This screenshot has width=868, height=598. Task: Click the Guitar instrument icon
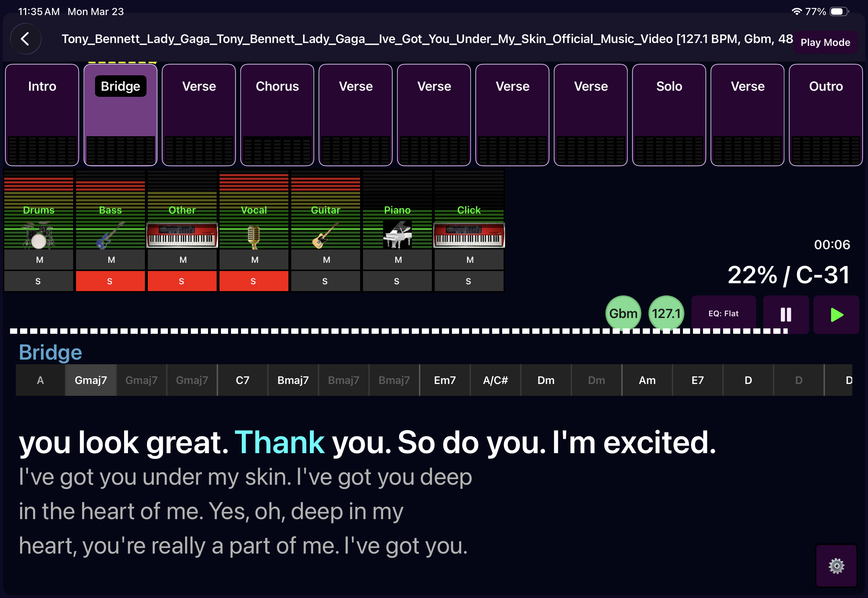coord(325,235)
